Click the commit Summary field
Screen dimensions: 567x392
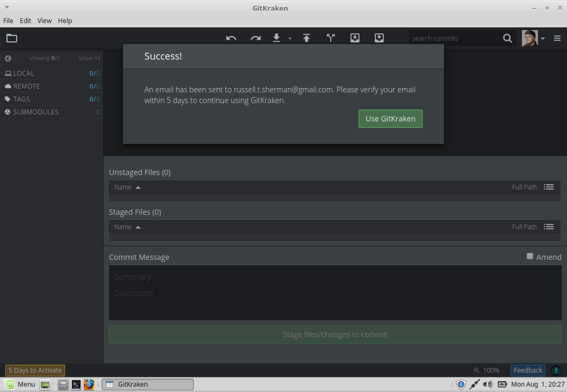pyautogui.click(x=335, y=277)
